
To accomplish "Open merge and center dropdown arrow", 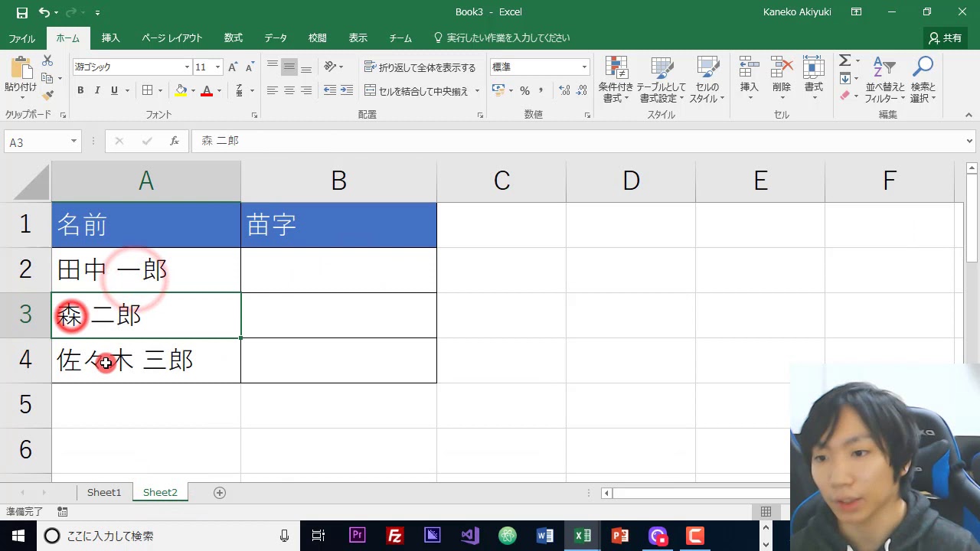I will 477,91.
